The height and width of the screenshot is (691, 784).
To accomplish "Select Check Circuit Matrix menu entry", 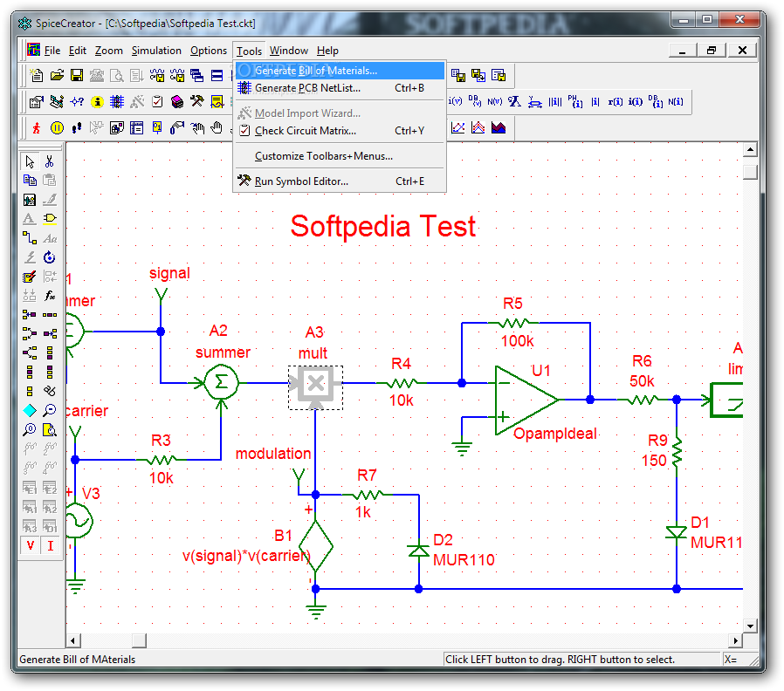I will pos(340,131).
